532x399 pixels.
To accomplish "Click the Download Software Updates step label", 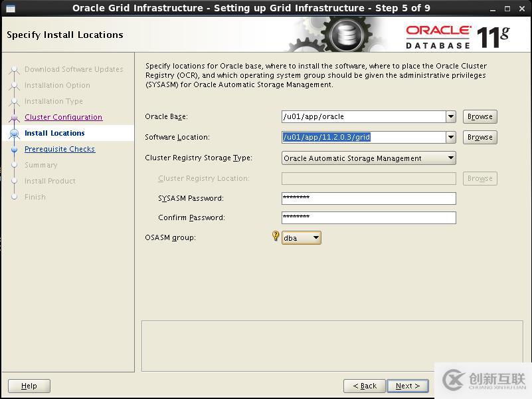I will click(74, 69).
